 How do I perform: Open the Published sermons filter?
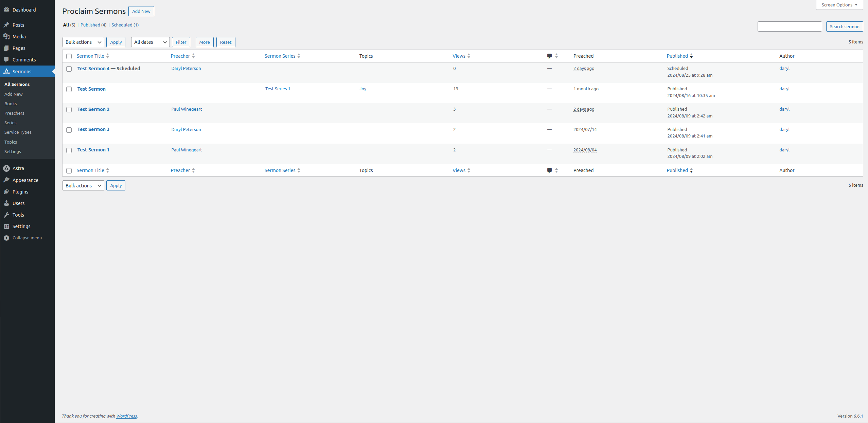90,24
